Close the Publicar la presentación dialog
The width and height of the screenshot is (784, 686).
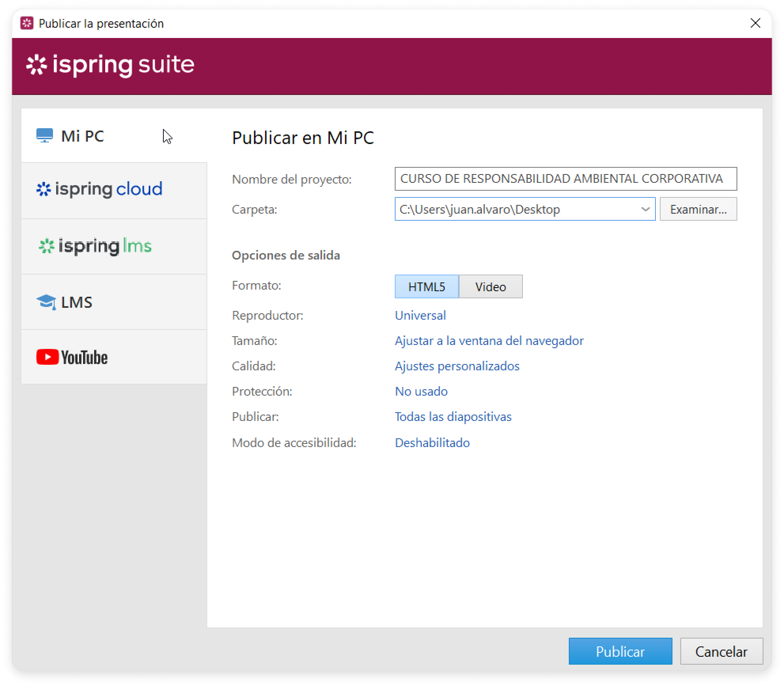pyautogui.click(x=755, y=23)
